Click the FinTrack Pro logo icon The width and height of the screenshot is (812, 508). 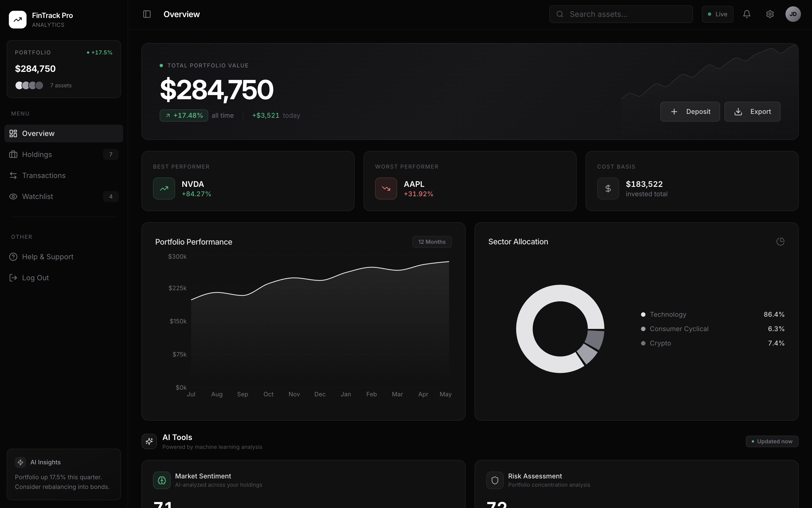coord(17,20)
